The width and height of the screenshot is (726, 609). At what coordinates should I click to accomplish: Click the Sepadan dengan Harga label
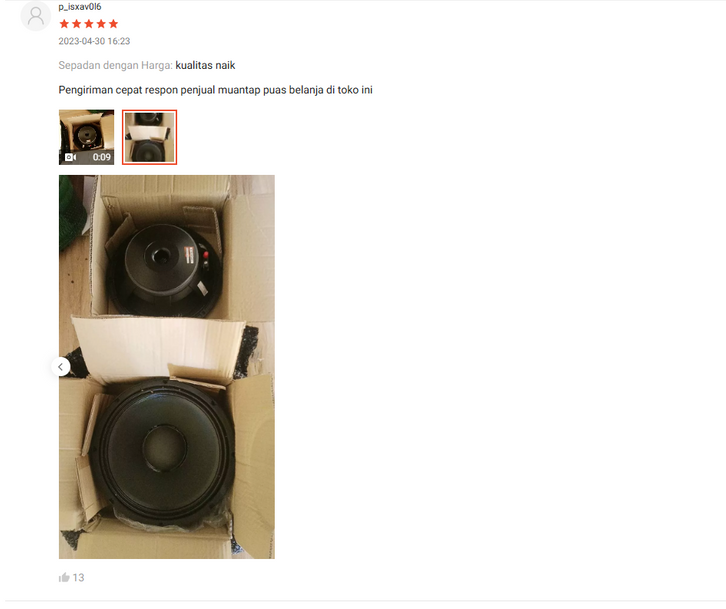[115, 65]
